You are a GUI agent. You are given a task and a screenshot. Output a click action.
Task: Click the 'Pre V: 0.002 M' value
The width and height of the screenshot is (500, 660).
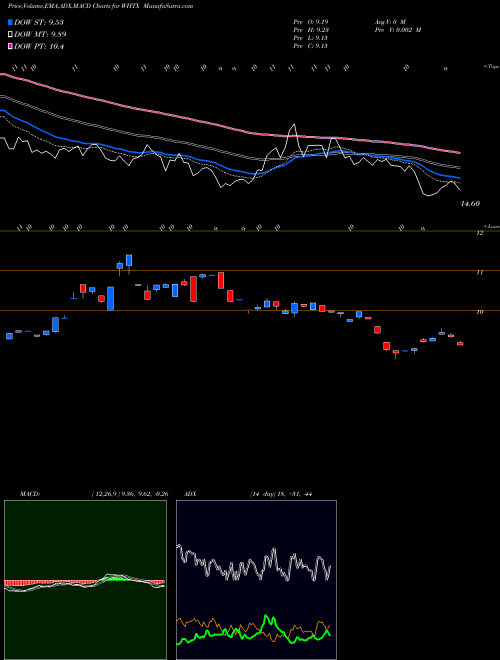point(398,30)
